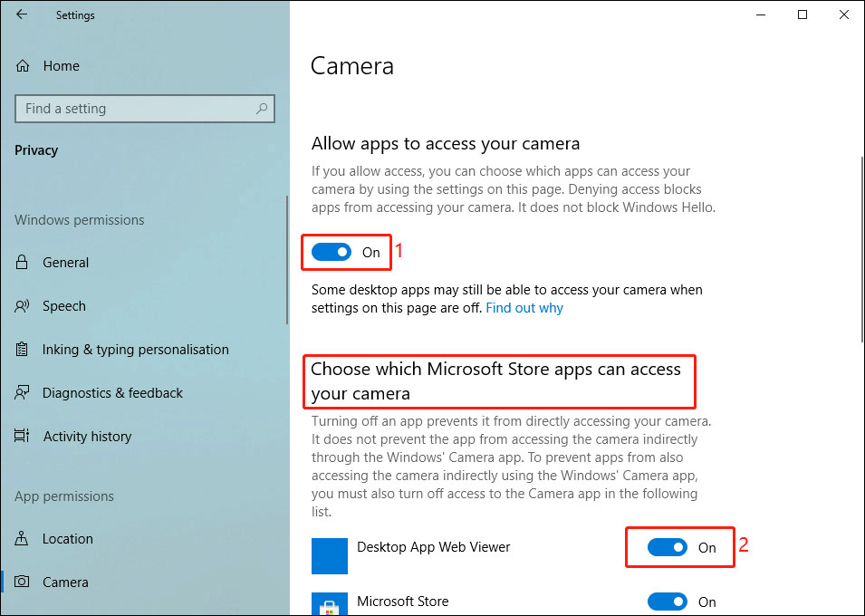Click the Desktop App Web Viewer app tile
Viewport: 865px width, 616px height.
[330, 555]
